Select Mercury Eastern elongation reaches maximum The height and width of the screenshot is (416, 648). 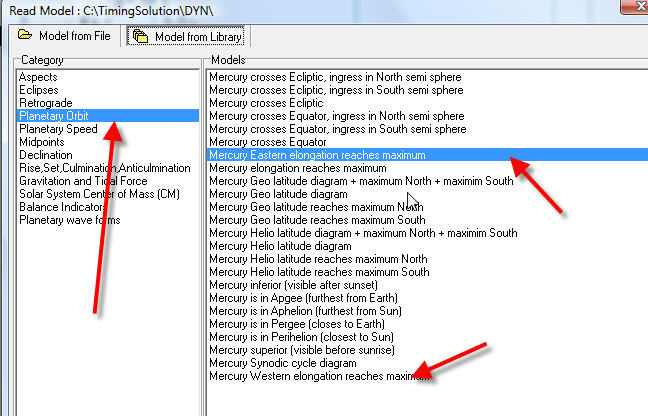[x=317, y=155]
